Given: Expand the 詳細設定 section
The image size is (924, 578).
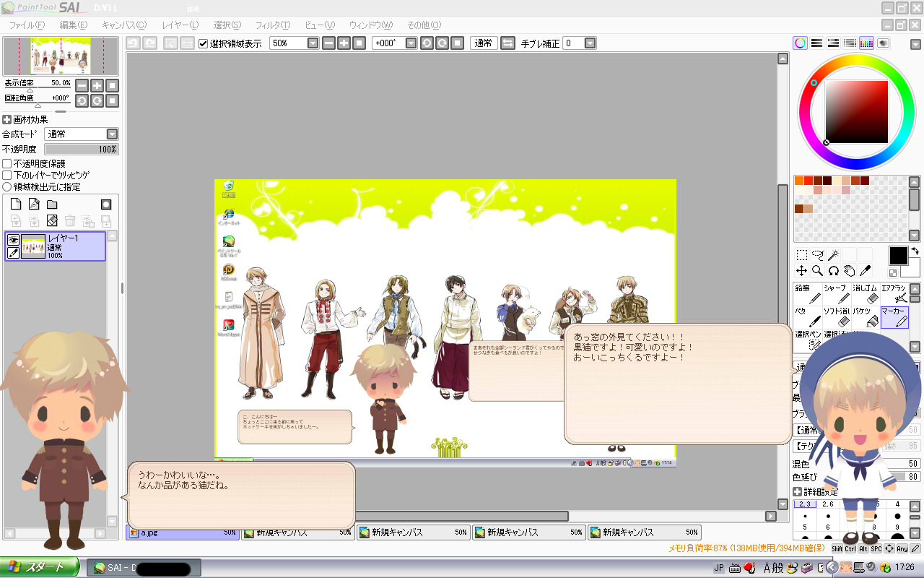Looking at the screenshot, I should [x=797, y=492].
